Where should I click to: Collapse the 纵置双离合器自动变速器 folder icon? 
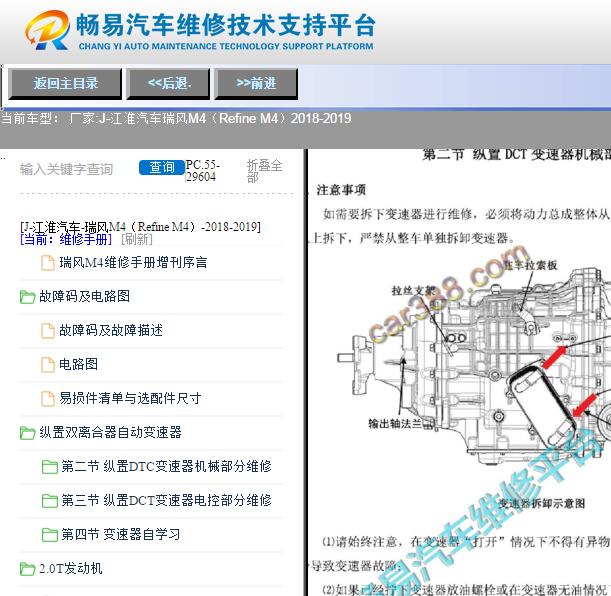[x=27, y=432]
